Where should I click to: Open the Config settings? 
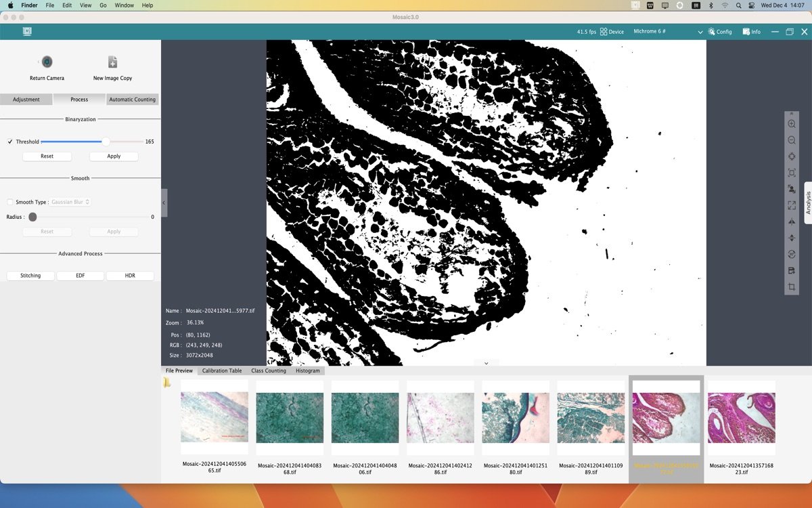[720, 32]
